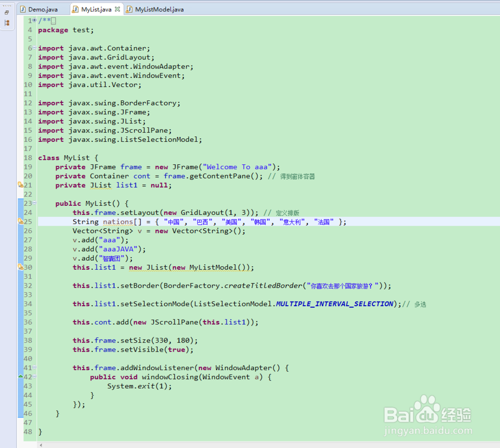Click the Java file icon on Demo.java tab
500x448 pixels.
coord(22,9)
